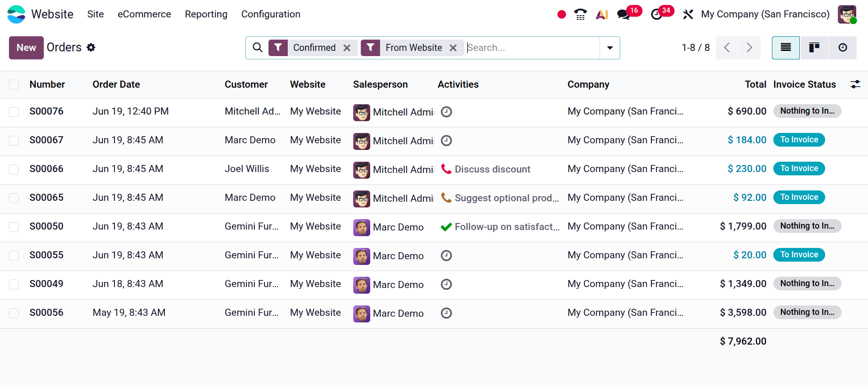Open the user avatar menu
Viewport: 868px width, 387px height.
point(847,14)
